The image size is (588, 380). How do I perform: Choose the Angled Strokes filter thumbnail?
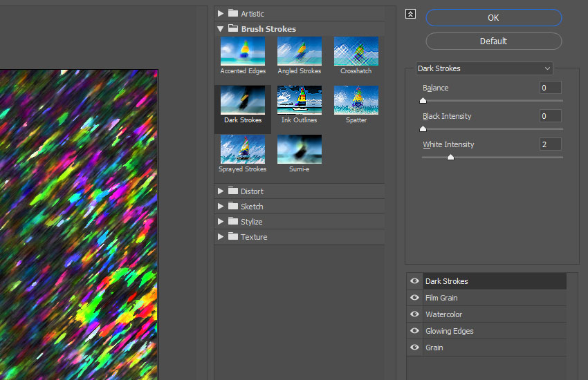pos(299,52)
